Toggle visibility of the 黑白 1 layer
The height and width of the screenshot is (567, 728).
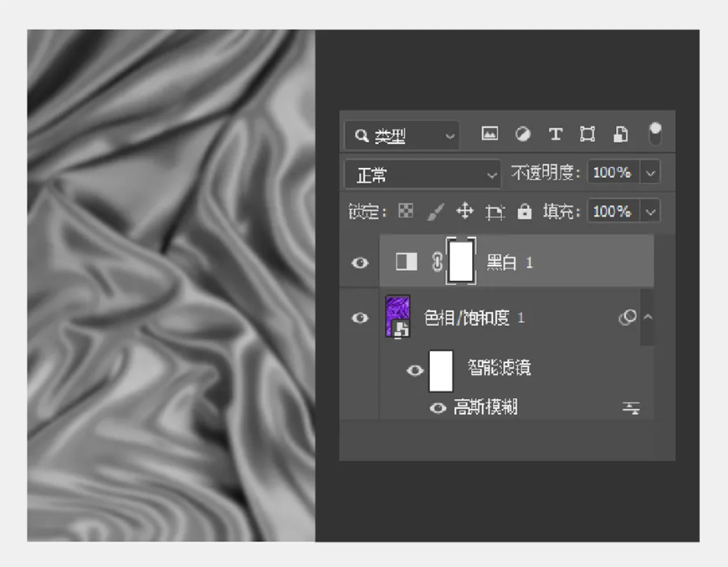[359, 262]
